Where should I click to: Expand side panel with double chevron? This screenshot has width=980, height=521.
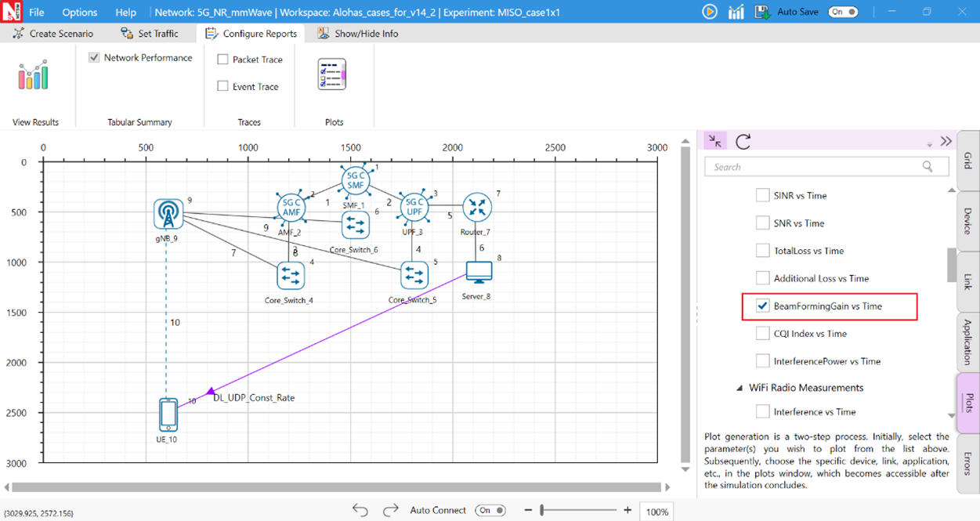click(946, 141)
